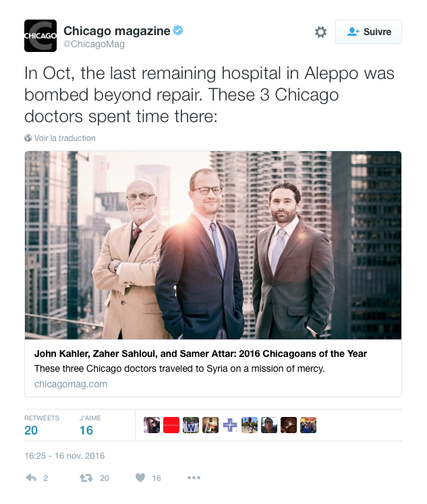Open the purple cross liker avatar

tap(230, 425)
